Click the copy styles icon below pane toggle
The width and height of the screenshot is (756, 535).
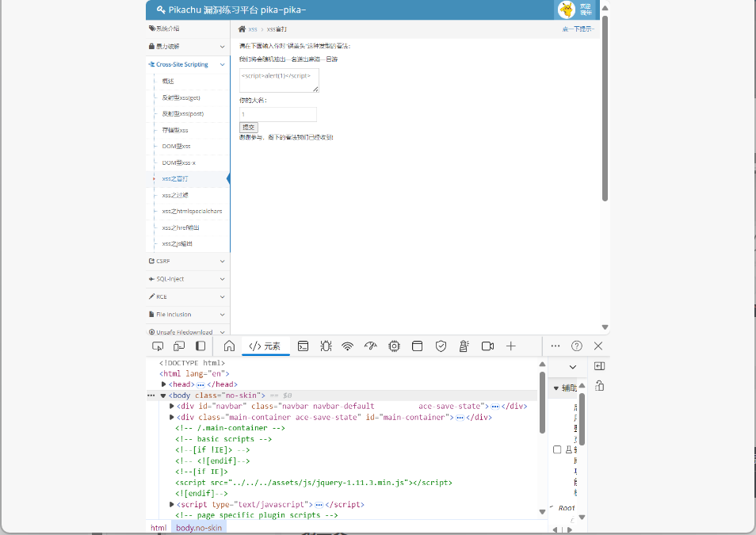coord(599,386)
